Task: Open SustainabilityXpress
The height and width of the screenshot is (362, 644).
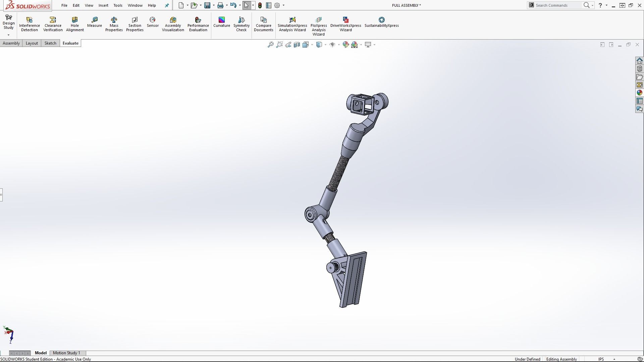Action: pos(382,22)
